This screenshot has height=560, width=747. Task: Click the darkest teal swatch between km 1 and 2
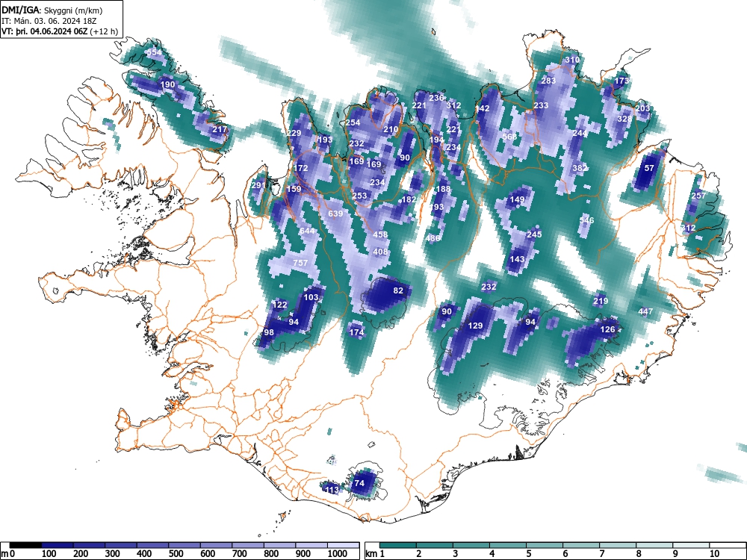[x=398, y=545]
